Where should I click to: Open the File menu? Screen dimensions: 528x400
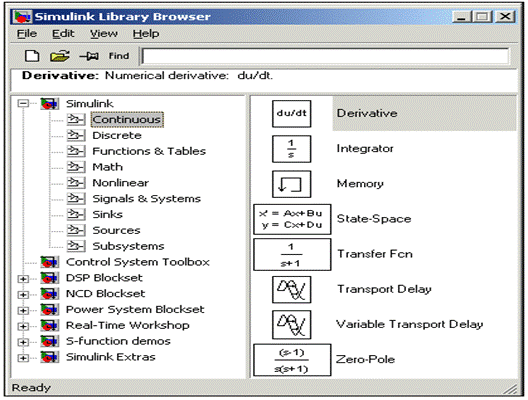[x=27, y=34]
